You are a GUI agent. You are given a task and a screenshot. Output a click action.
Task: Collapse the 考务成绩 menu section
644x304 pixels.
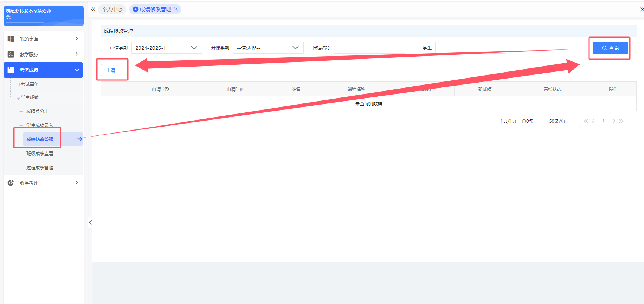click(x=77, y=70)
